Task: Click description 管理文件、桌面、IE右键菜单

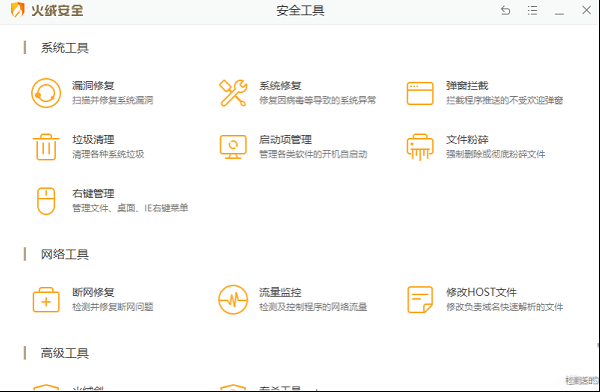Action: click(x=130, y=208)
